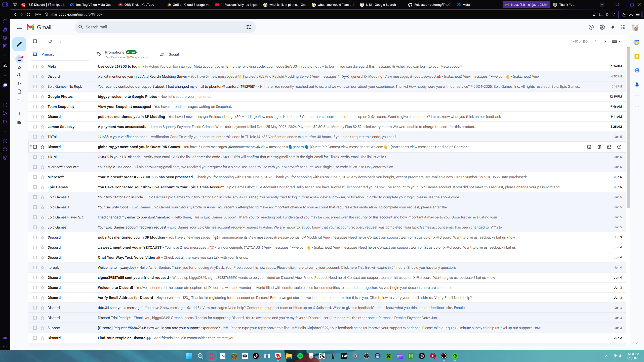The image size is (644, 362).
Task: Open the input tools dropdown
Action: click(616, 41)
